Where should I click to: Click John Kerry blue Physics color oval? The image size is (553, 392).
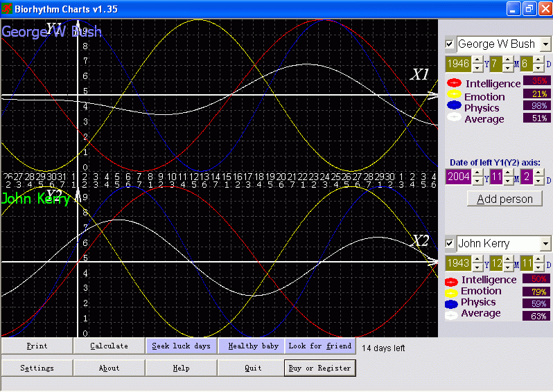451,304
